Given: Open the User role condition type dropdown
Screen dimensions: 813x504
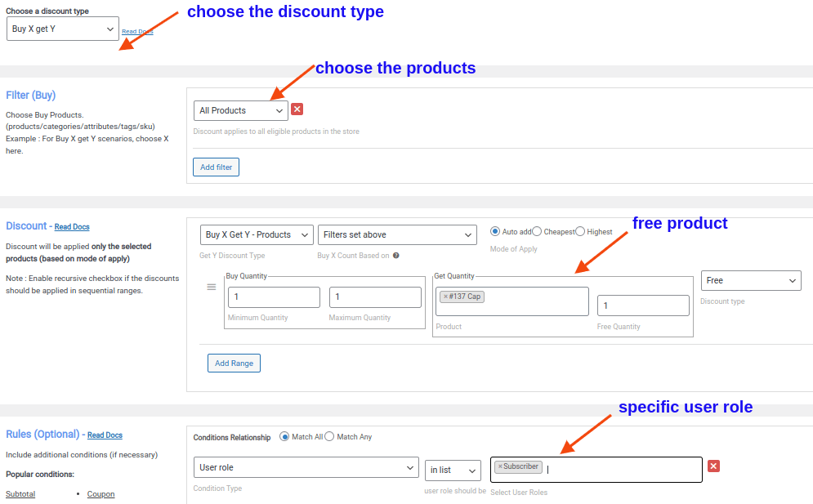Looking at the screenshot, I should click(306, 467).
